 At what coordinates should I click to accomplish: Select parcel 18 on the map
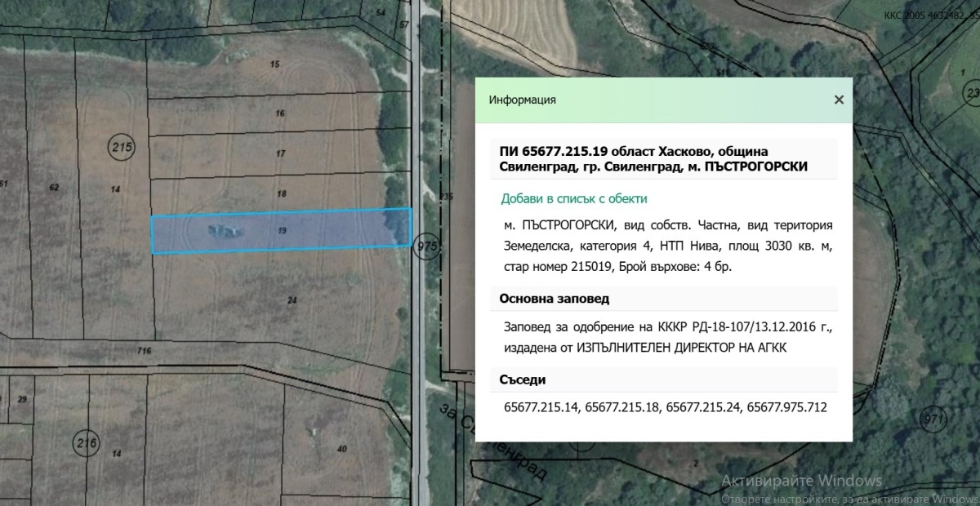point(281,193)
